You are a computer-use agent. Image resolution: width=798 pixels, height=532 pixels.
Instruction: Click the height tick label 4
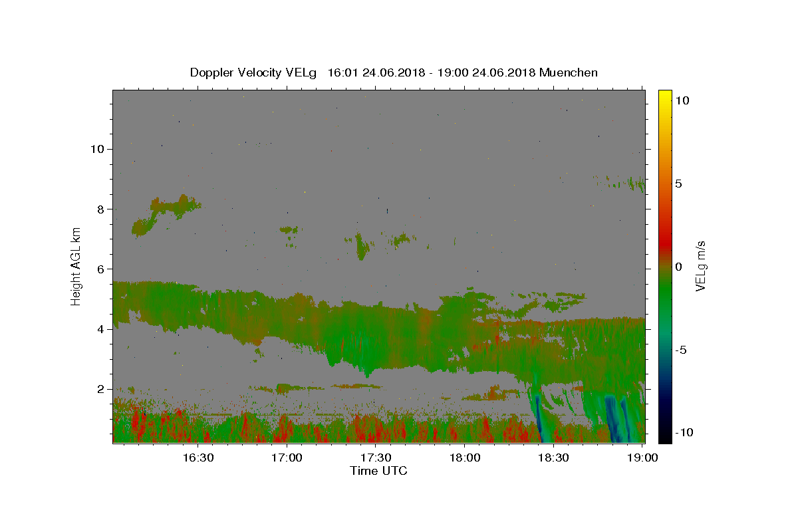pyautogui.click(x=101, y=329)
